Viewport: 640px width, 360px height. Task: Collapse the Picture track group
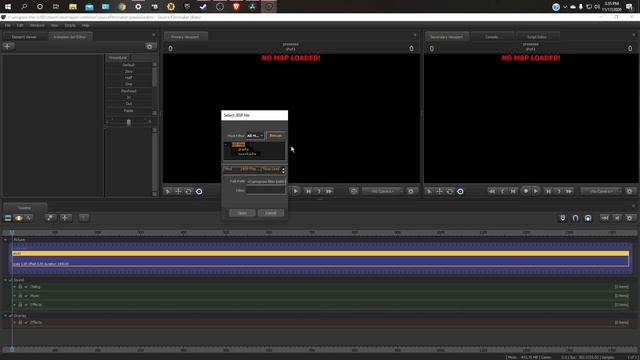(x=5, y=240)
